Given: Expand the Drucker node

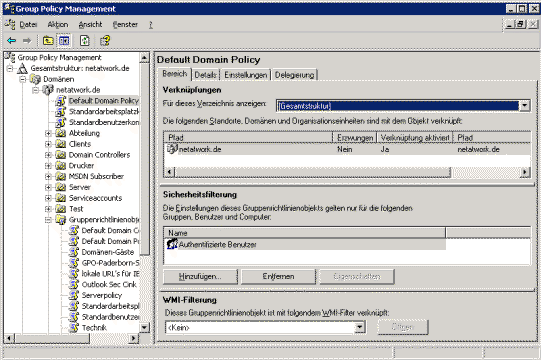Looking at the screenshot, I should [48, 166].
